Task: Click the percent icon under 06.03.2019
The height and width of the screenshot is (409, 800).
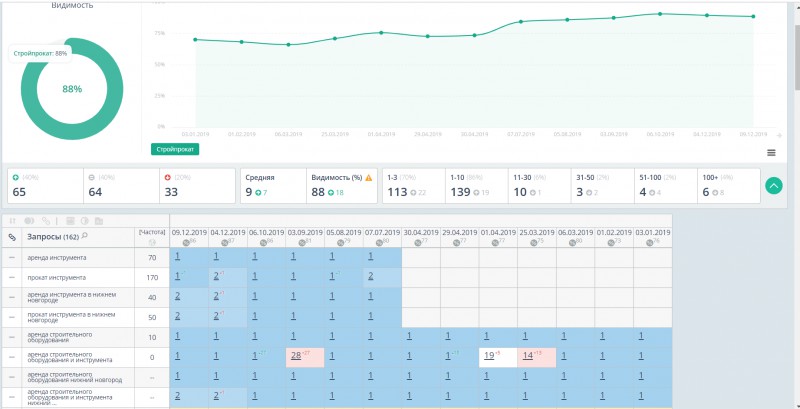Action: [573, 243]
